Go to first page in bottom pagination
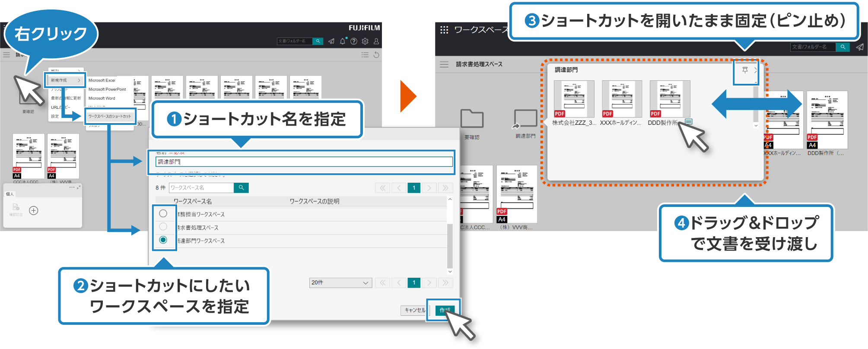Image resolution: width=868 pixels, height=349 pixels. click(382, 282)
